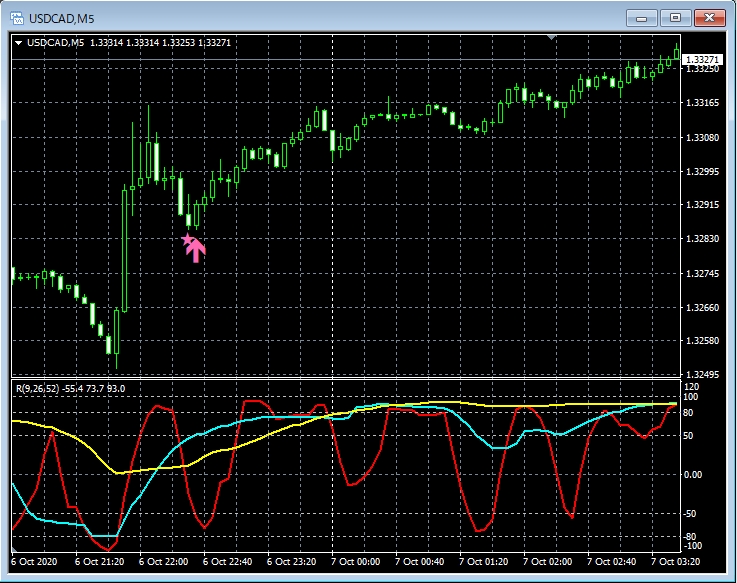This screenshot has width=737, height=583.
Task: Click the 7 Oct 01:20 time label
Action: 484,562
